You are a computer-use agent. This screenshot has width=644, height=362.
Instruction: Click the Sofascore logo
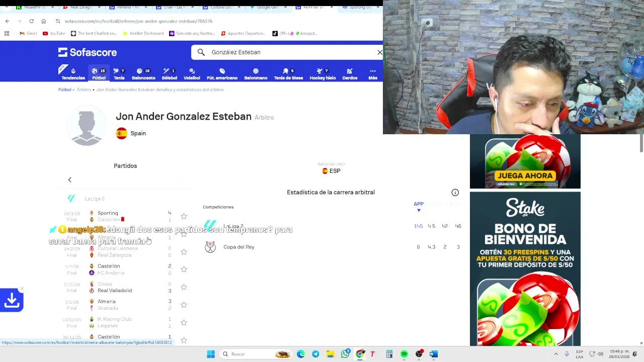click(x=88, y=52)
